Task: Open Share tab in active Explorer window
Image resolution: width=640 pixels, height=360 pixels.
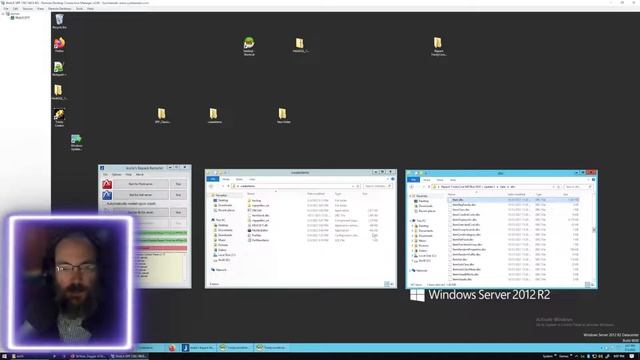Action: pos(440,180)
